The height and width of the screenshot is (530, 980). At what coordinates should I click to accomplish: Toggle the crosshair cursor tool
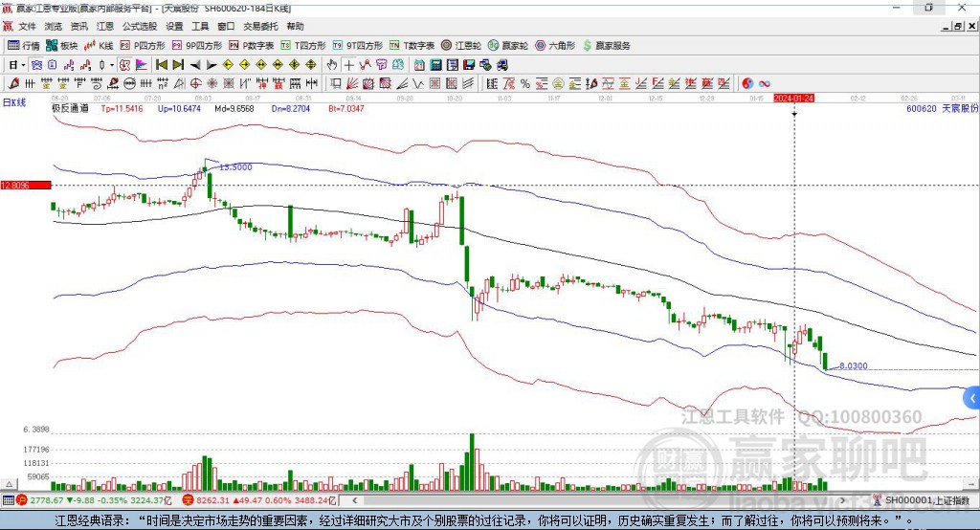(348, 65)
